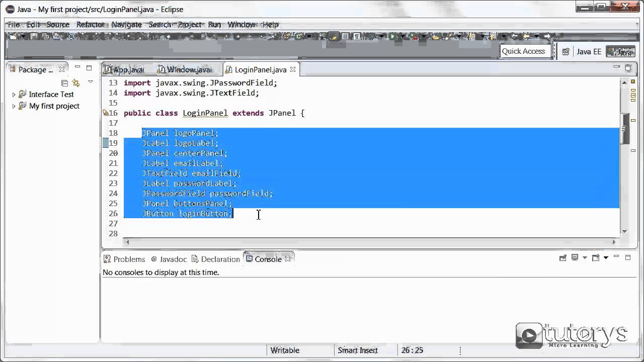This screenshot has height=362, width=644.
Task: Open the Navigate menu
Action: click(127, 24)
